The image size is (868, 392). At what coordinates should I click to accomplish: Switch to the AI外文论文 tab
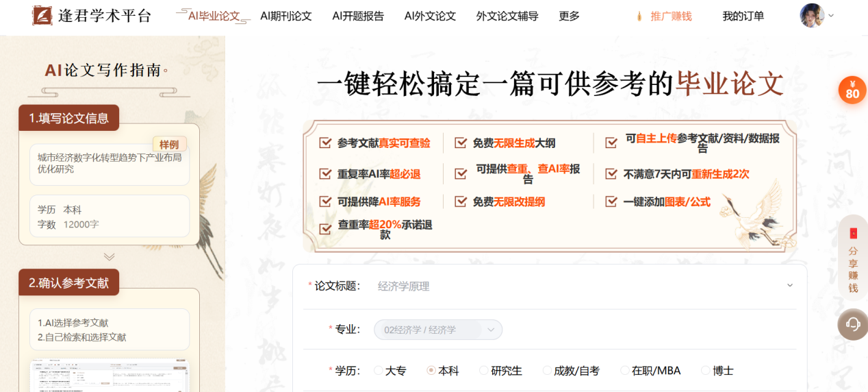(x=430, y=16)
